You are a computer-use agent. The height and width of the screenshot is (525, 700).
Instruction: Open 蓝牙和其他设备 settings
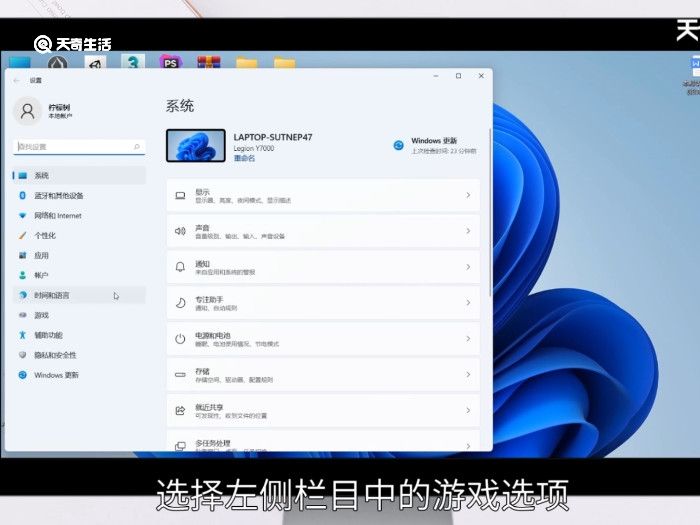click(79, 196)
